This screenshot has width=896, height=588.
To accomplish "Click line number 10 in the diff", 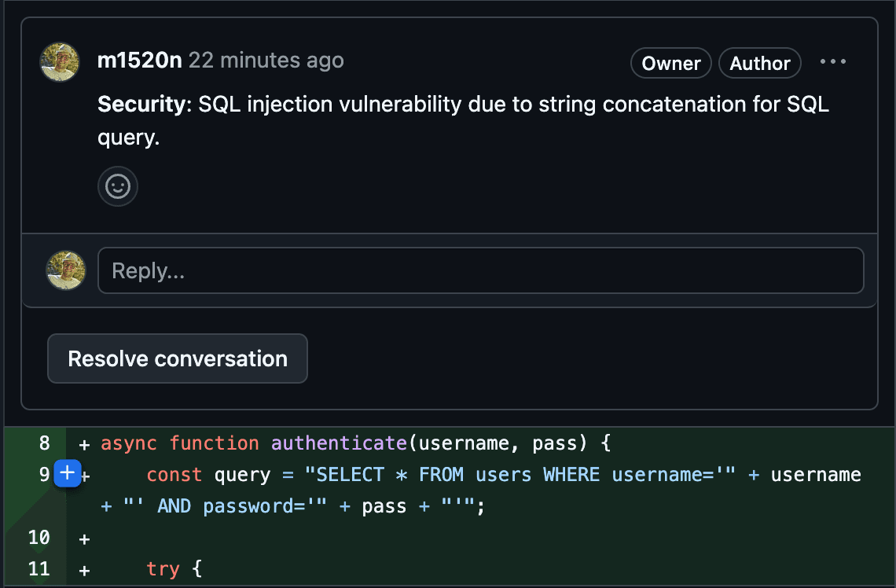I will point(39,538).
